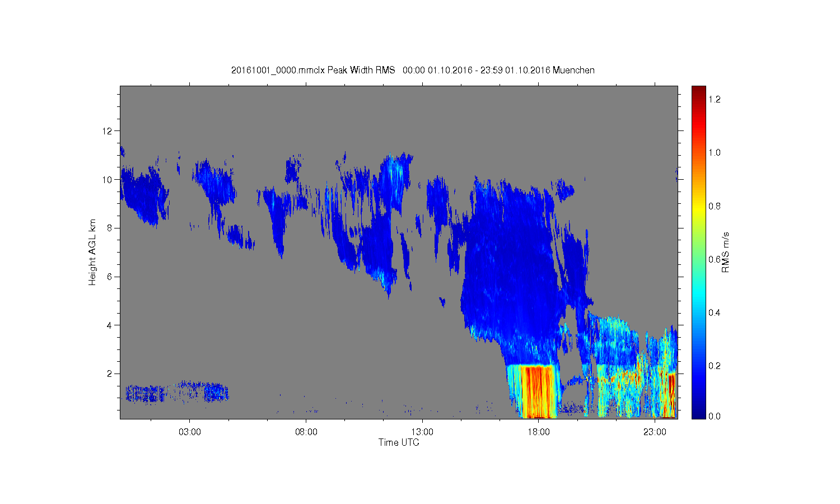Select the 03:00 time tick label

(x=190, y=432)
